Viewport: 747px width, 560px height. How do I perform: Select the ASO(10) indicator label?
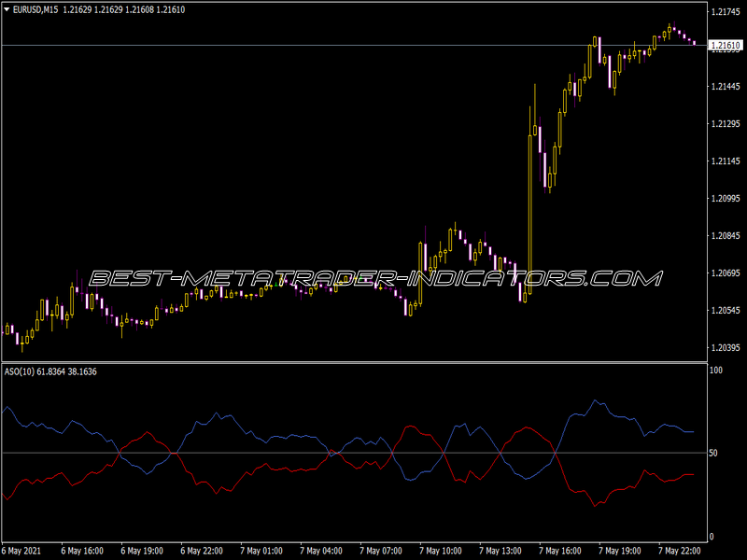[x=19, y=371]
